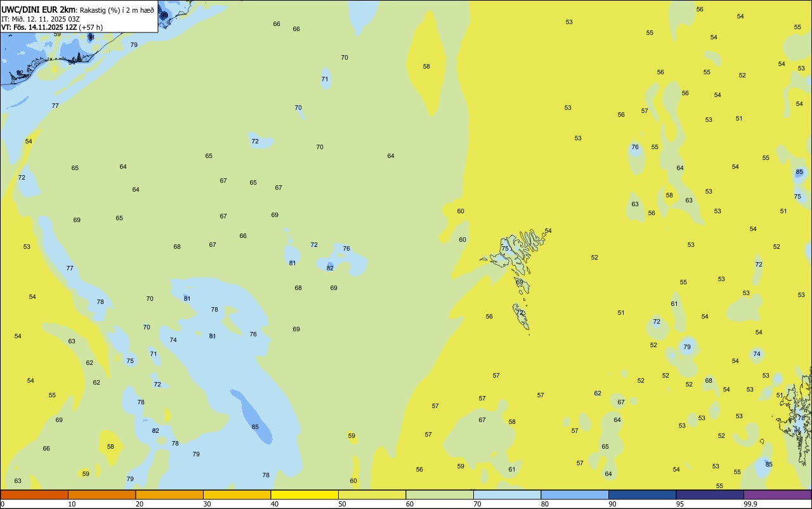Click the legend tick label "90"
Screen dimensions: 812x509
tap(612, 504)
